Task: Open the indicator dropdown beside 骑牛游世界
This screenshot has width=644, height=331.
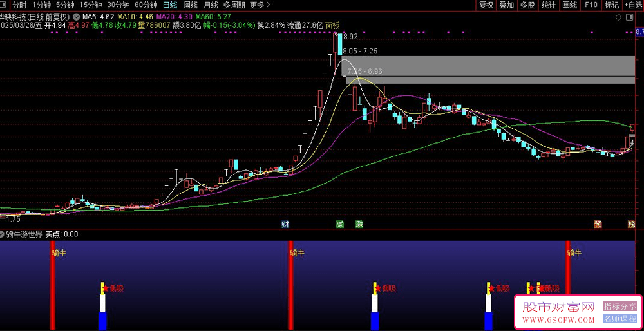Action: [x=3, y=234]
